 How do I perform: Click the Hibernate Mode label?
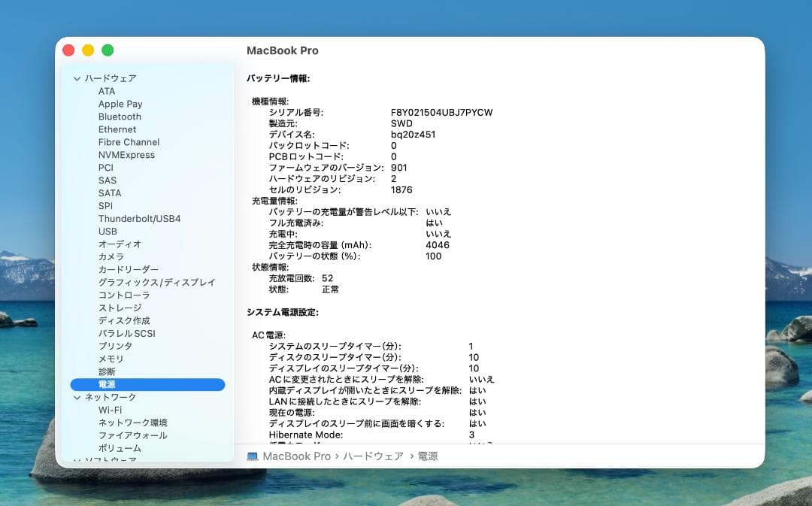[x=305, y=435]
